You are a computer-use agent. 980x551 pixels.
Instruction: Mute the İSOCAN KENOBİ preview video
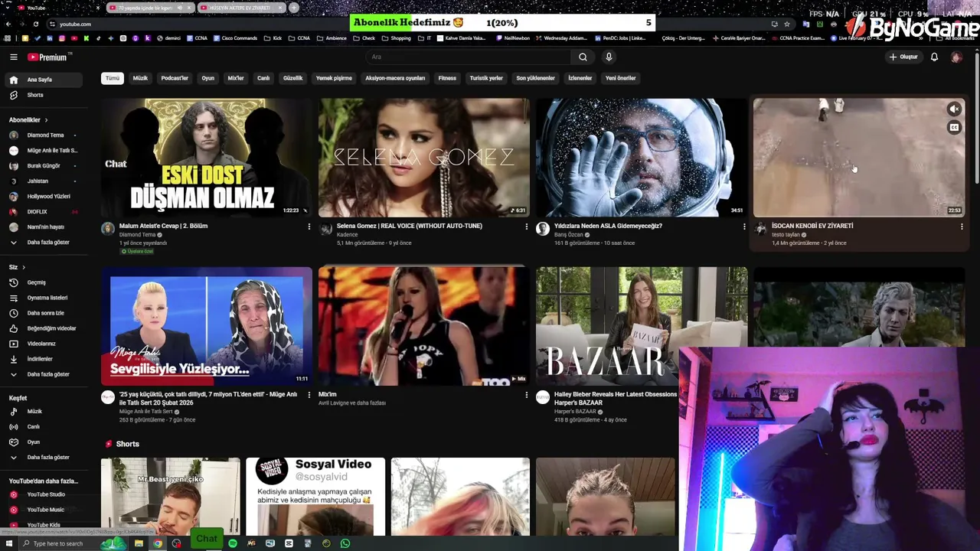pos(954,109)
